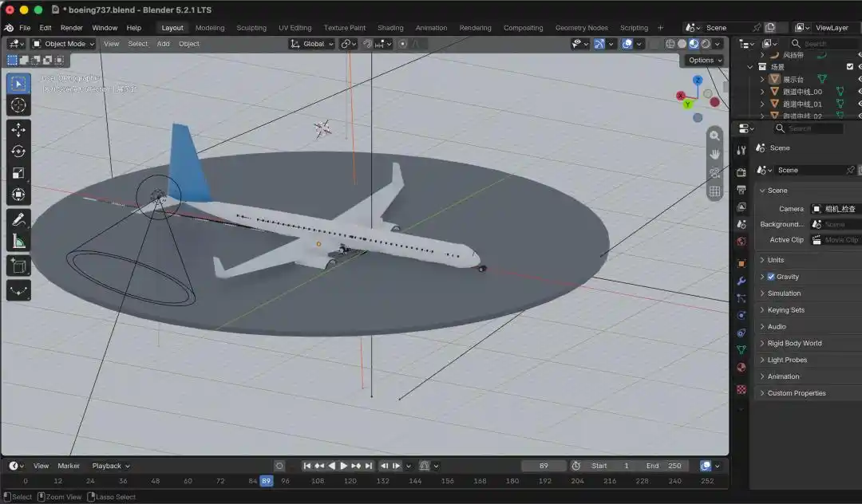The width and height of the screenshot is (862, 504).
Task: Open the Texture checker properties tab
Action: (741, 389)
